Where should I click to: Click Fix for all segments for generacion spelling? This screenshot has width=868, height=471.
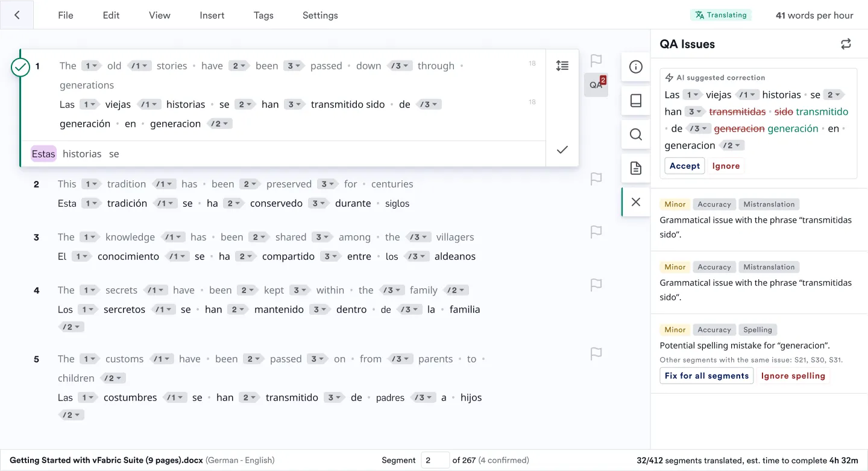click(706, 375)
